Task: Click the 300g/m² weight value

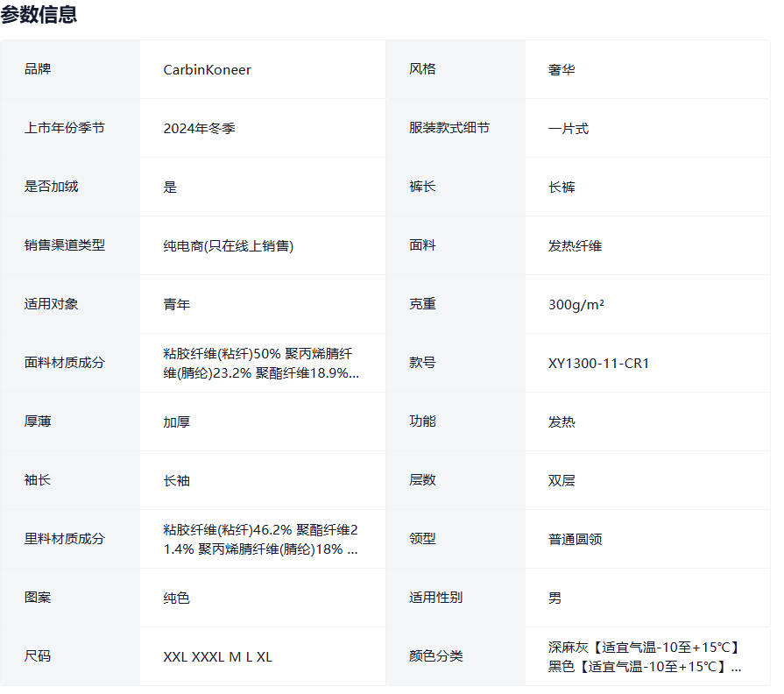Action: 576,305
